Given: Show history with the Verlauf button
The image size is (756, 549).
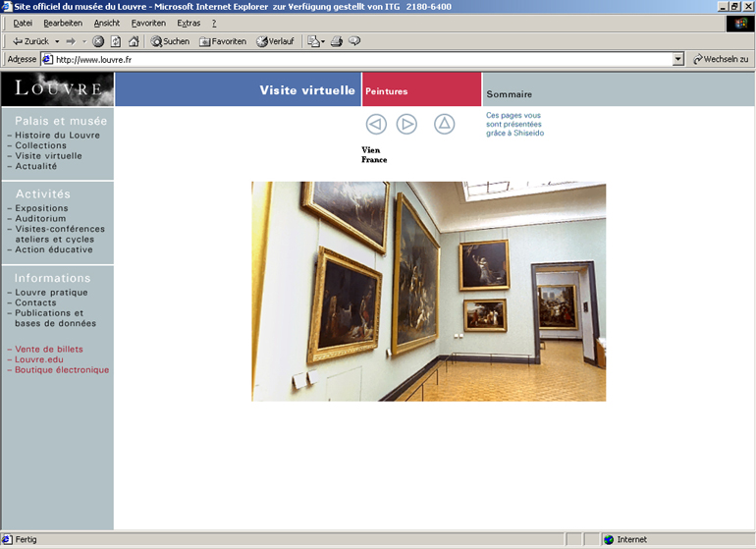Looking at the screenshot, I should [276, 41].
